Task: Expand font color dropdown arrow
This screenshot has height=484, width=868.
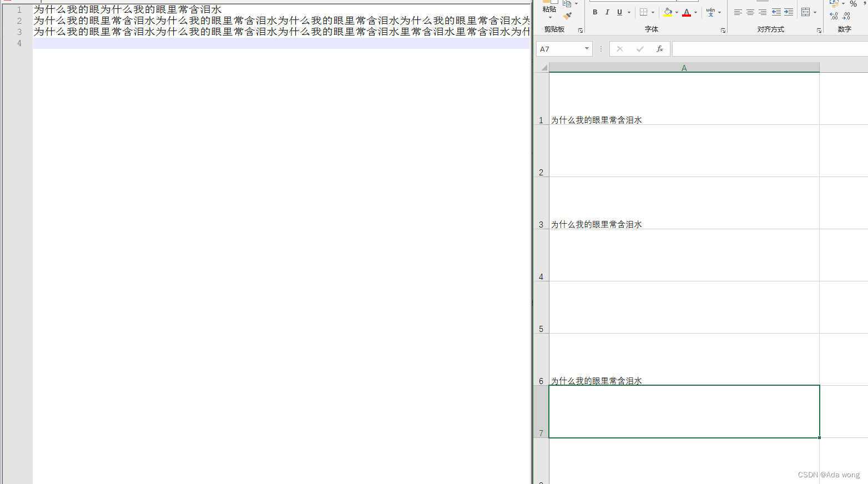Action: pyautogui.click(x=695, y=12)
